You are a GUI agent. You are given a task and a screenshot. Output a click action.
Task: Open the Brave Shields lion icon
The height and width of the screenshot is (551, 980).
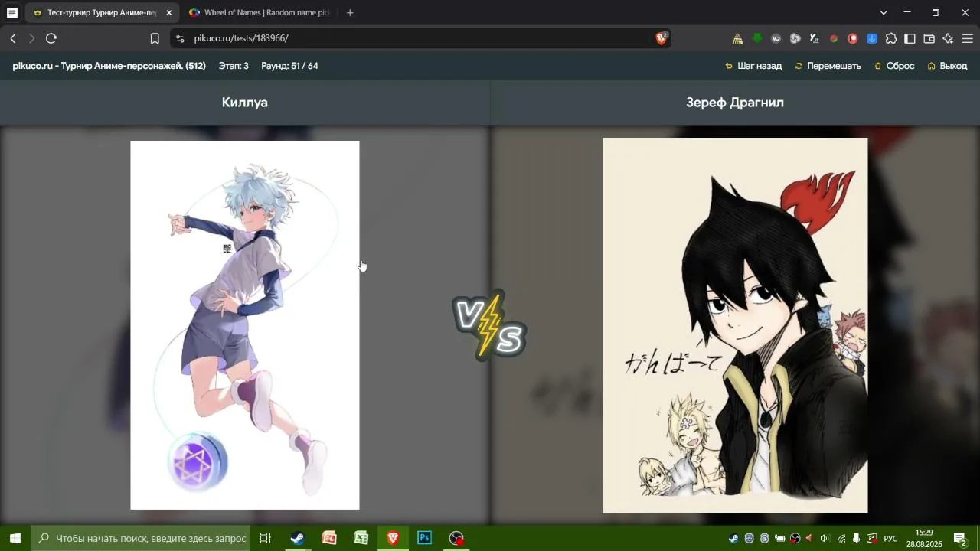(x=661, y=38)
